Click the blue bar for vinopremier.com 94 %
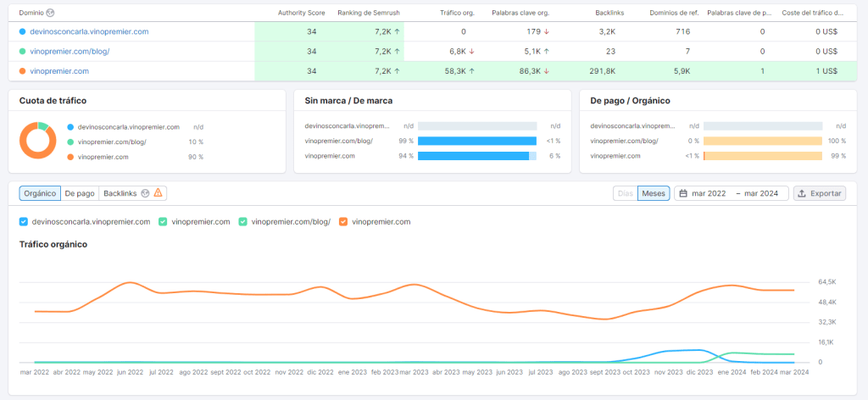 (473, 156)
